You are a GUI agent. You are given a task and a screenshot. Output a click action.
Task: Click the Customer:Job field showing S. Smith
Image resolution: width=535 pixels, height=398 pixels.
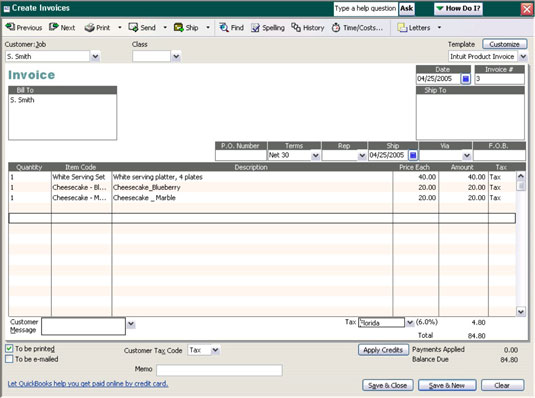click(x=47, y=56)
